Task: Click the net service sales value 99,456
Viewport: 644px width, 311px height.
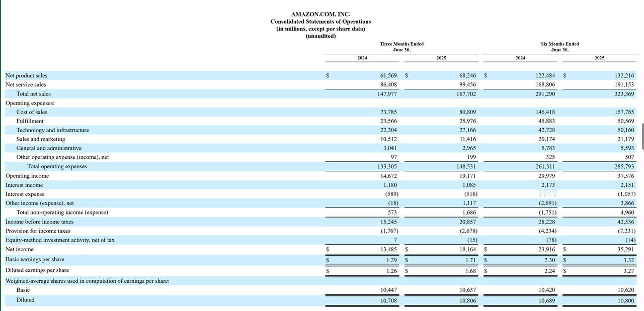Action: 467,84
